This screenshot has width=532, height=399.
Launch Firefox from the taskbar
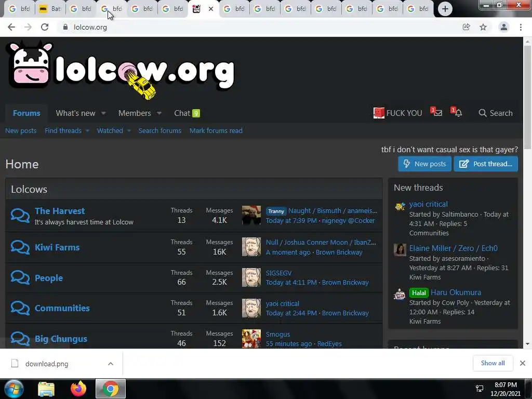coord(78,389)
